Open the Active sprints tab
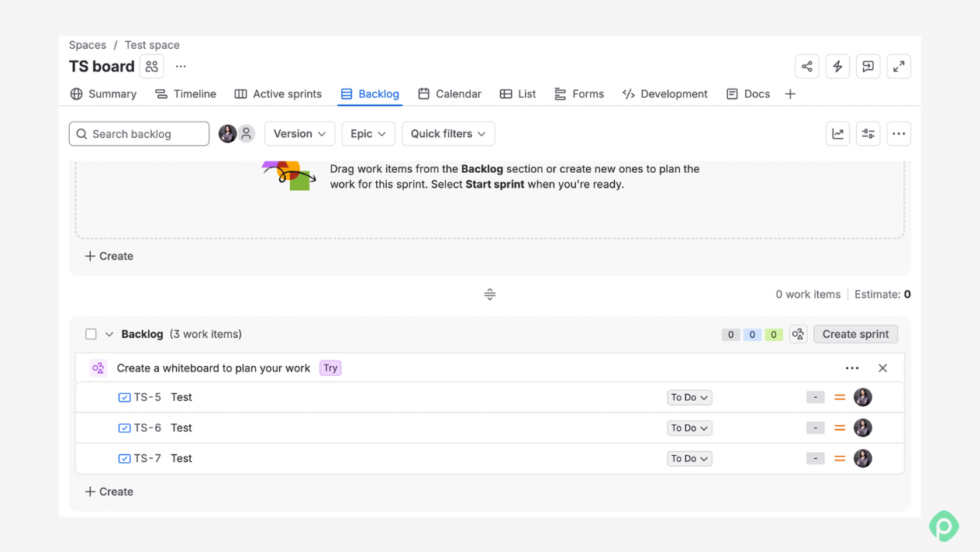The width and height of the screenshot is (980, 552). click(278, 94)
